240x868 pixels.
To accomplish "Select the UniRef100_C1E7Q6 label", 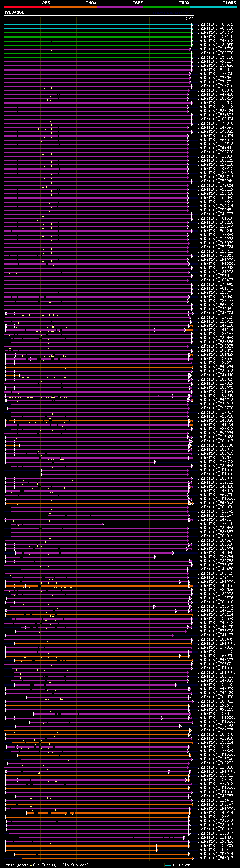I will 215,49.
